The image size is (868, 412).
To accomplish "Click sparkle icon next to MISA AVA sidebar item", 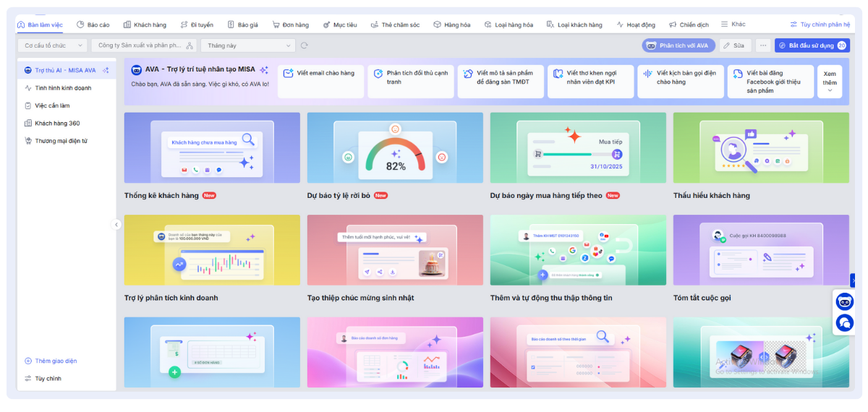I will pyautogui.click(x=106, y=70).
